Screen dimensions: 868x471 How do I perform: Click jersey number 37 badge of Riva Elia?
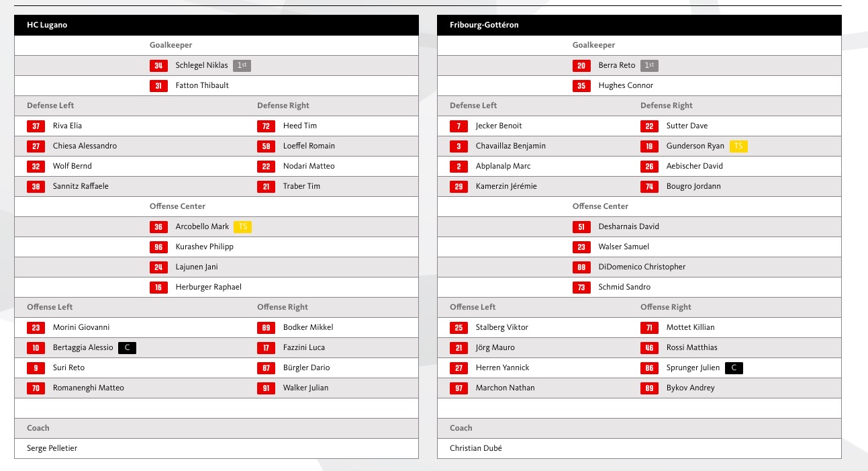(36, 126)
